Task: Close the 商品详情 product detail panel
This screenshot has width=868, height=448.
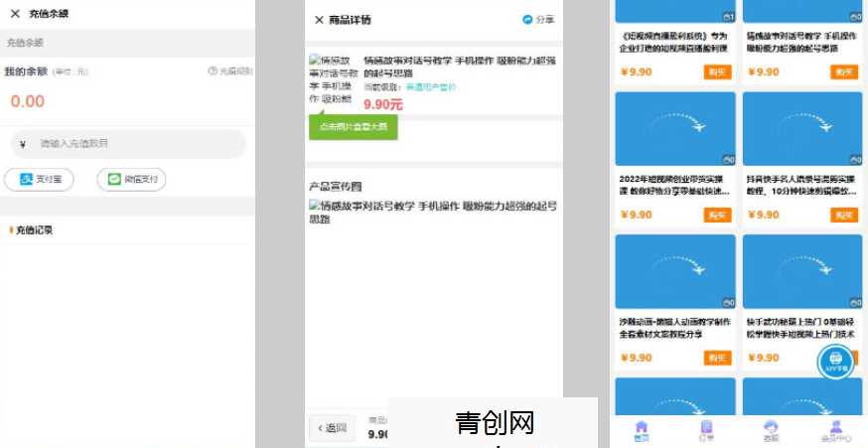Action: click(319, 20)
